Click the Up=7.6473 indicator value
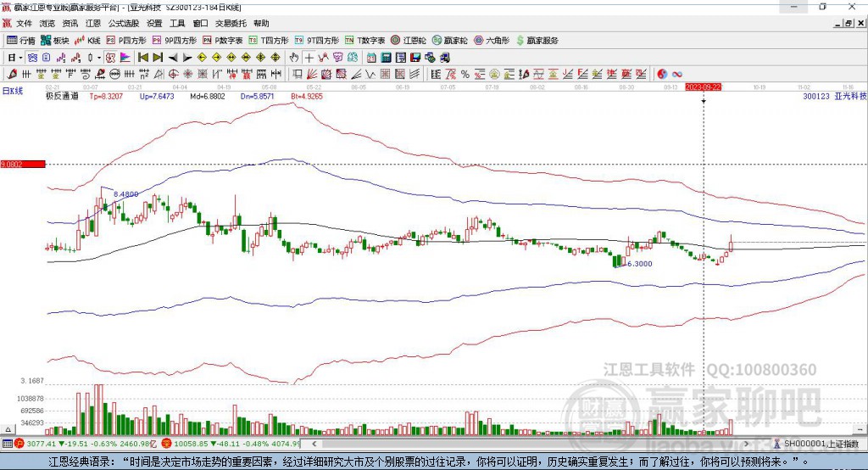 pyautogui.click(x=157, y=97)
